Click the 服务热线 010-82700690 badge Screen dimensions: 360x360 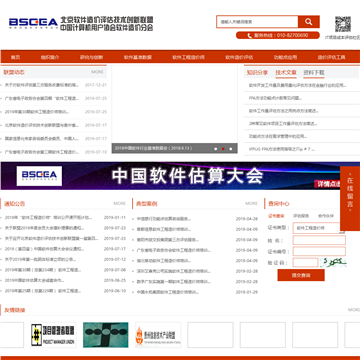pyautogui.click(x=278, y=35)
